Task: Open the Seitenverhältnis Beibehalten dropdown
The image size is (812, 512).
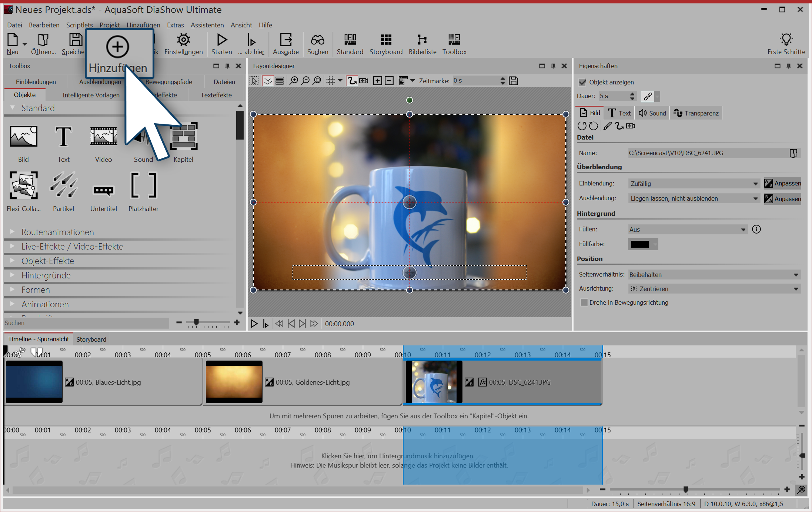Action: tap(714, 275)
